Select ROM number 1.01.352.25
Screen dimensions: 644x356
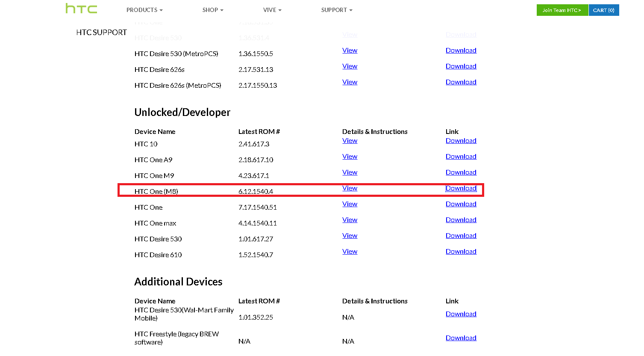click(256, 317)
